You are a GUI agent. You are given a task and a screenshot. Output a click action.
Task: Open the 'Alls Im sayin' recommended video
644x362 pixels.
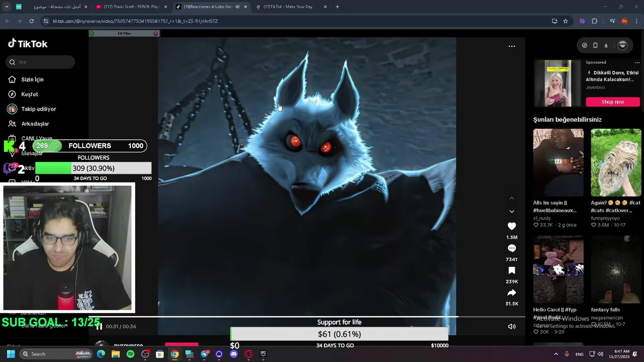point(558,162)
